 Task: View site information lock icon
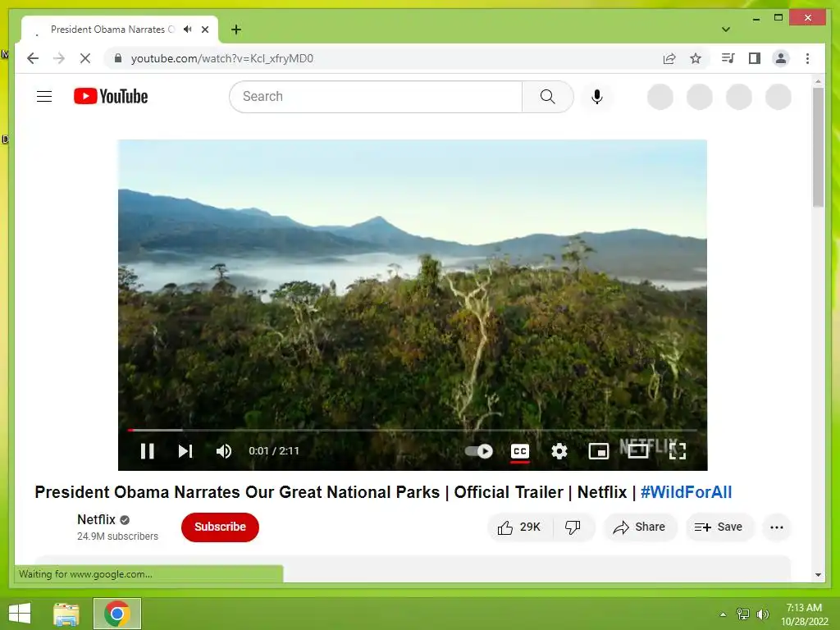tap(118, 58)
